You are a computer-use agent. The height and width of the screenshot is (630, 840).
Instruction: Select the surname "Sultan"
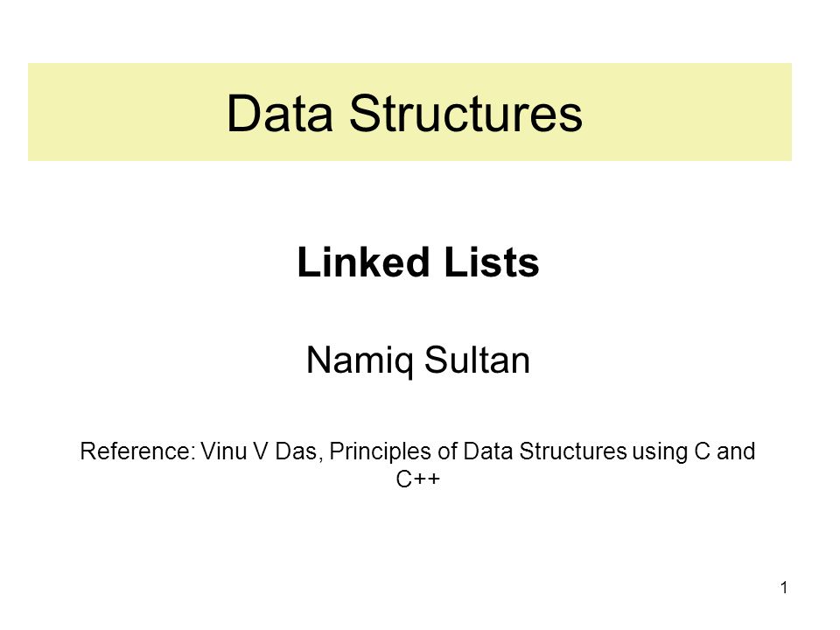click(x=477, y=360)
